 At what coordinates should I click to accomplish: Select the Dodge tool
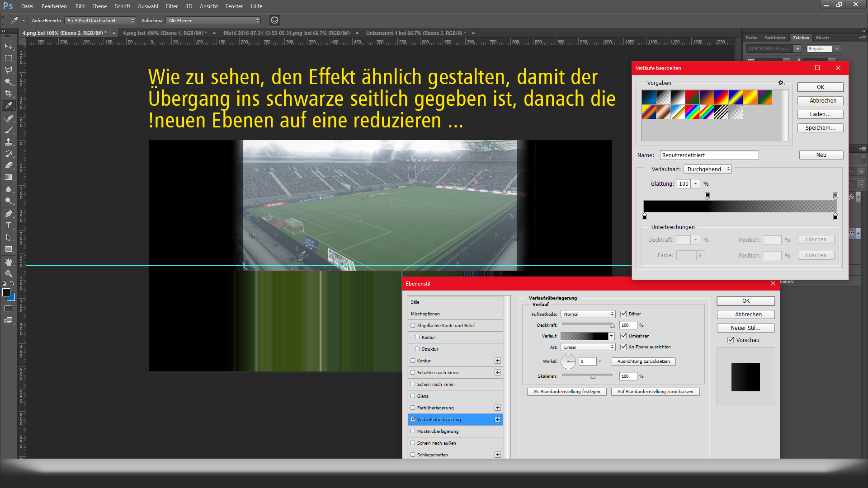(9, 201)
